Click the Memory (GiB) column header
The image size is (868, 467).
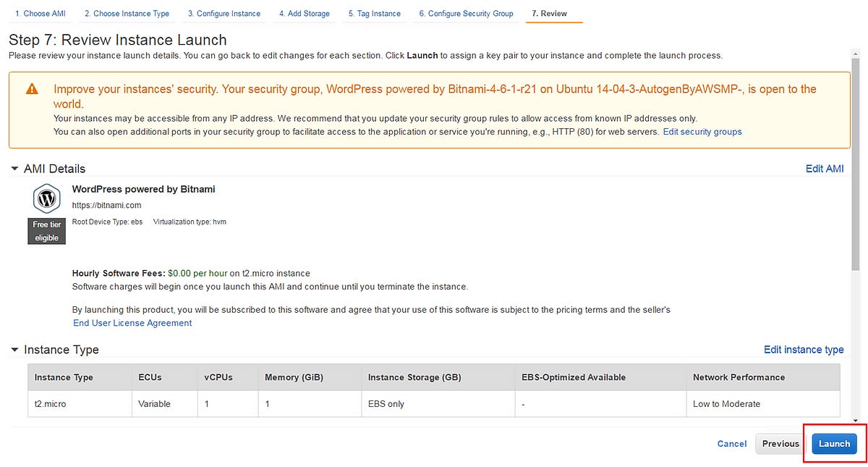(x=310, y=377)
